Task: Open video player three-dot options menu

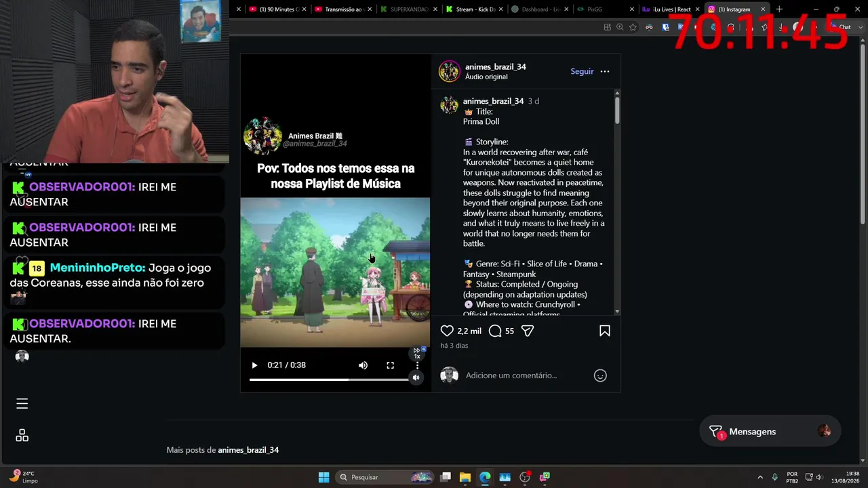Action: coord(417,365)
